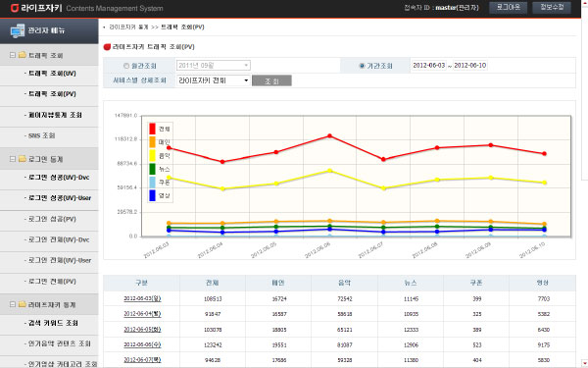This screenshot has width=588, height=368.
Task: Click the blue 영상 legend swatch
Action: [152, 195]
